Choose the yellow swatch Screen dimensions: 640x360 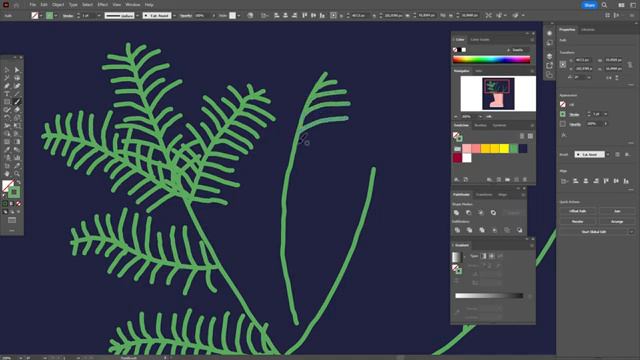(504, 149)
